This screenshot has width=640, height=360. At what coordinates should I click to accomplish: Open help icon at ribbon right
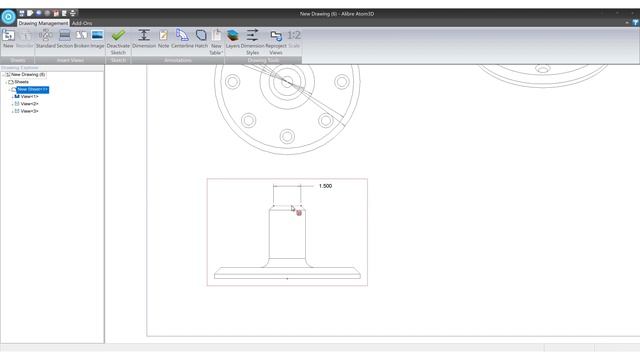coord(636,23)
